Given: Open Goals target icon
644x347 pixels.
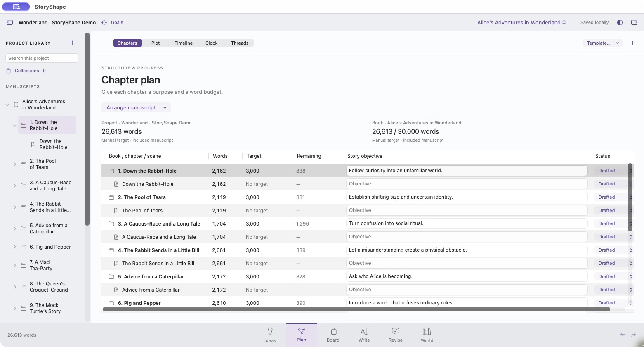Looking at the screenshot, I should pyautogui.click(x=104, y=22).
